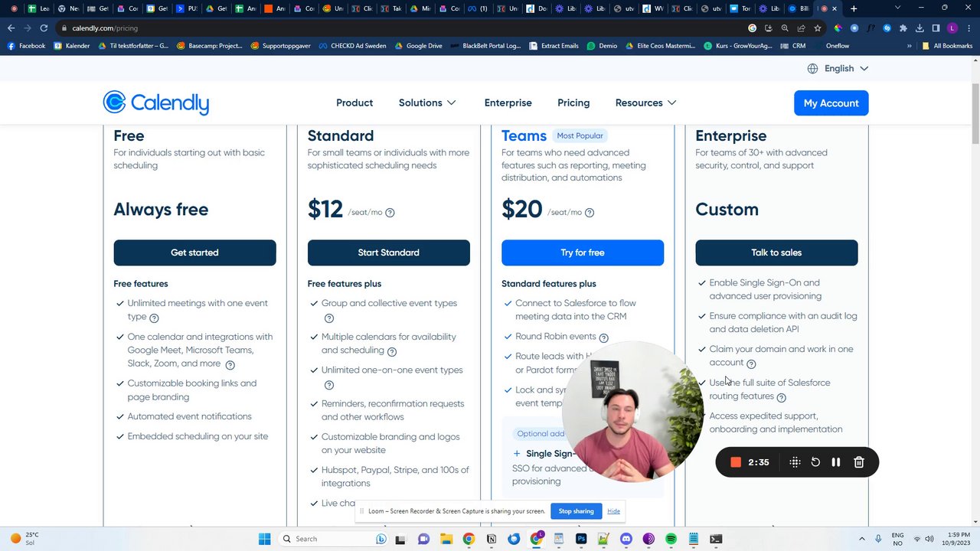
Task: Show info for Group and collective event types
Action: pyautogui.click(x=329, y=318)
